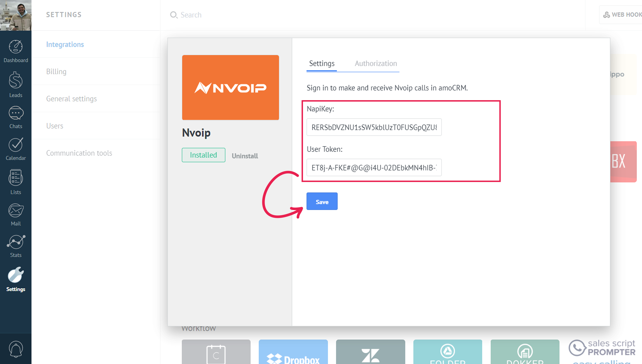Open Users settings menu item
Screen dimensions: 642x364
[55, 126]
